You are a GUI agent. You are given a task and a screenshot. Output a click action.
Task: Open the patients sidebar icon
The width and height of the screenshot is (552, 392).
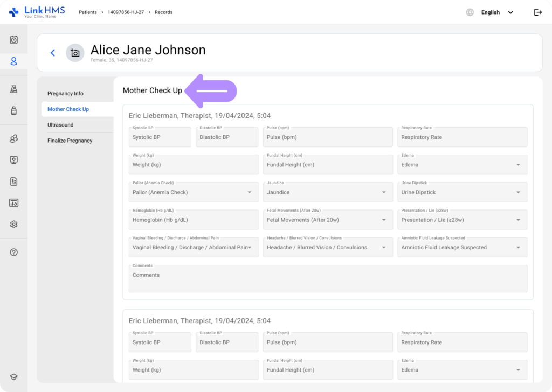14,61
